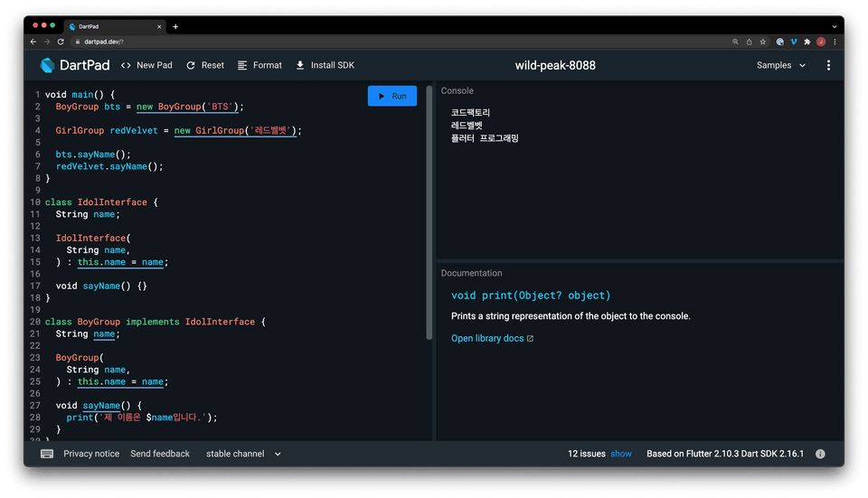The width and height of the screenshot is (868, 498).
Task: Click 'new BoyGroup('BTS')' expression
Action: tap(188, 107)
